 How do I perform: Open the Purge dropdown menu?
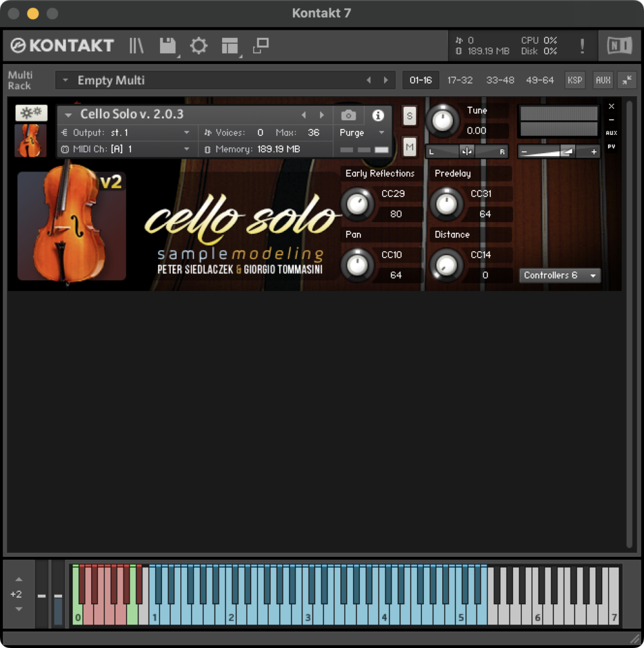tap(362, 133)
